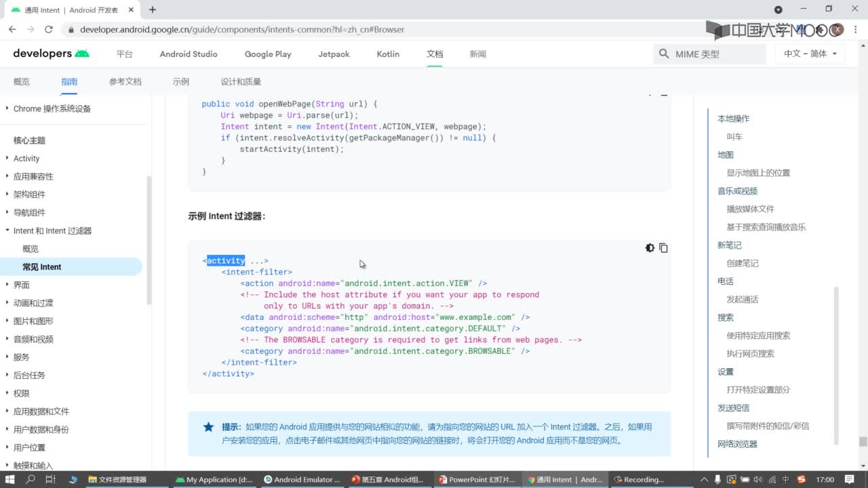This screenshot has width=868, height=488.
Task: Click the site lock icon in the address bar
Action: click(x=71, y=30)
